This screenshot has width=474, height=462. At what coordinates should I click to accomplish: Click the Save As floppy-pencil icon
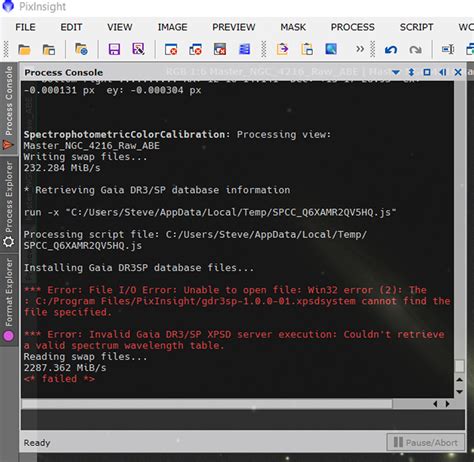pyautogui.click(x=138, y=49)
